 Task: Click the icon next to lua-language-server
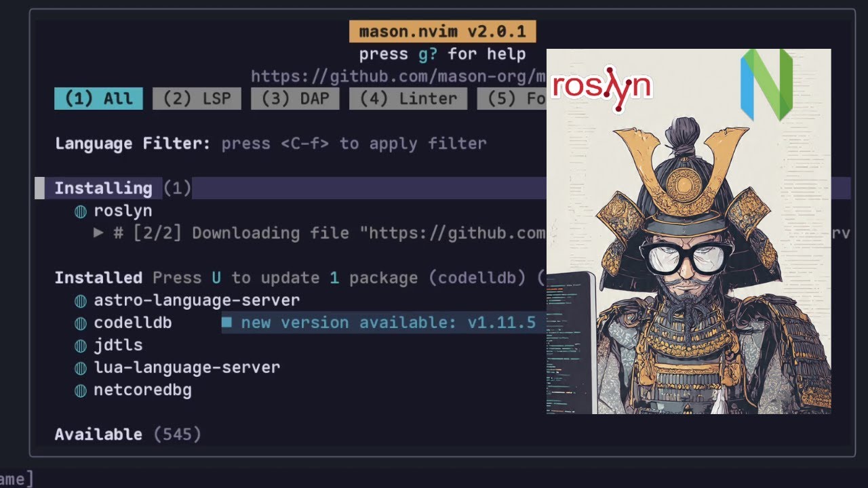point(81,367)
